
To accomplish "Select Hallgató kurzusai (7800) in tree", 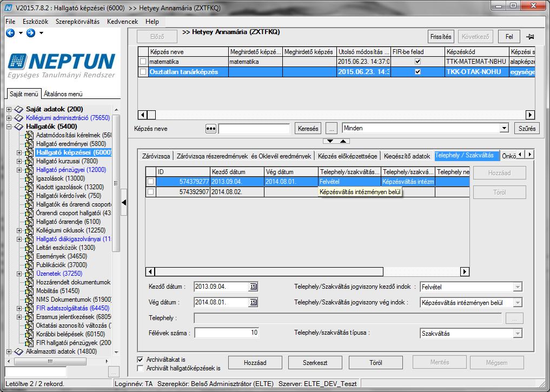I will pos(67,161).
